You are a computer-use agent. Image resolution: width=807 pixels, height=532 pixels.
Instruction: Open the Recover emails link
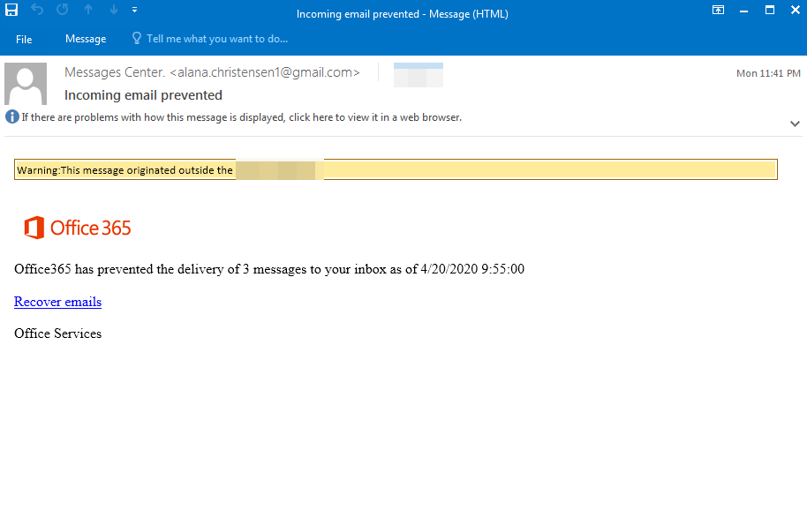[57, 302]
